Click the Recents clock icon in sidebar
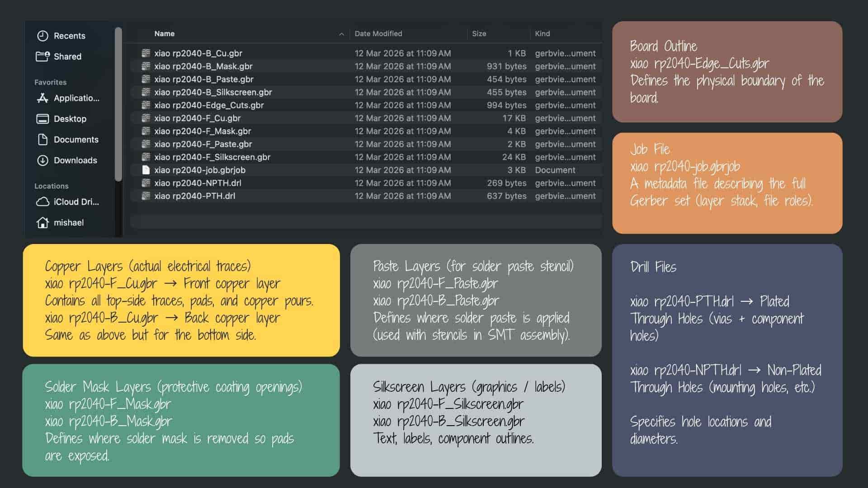The width and height of the screenshot is (868, 488). 42,36
